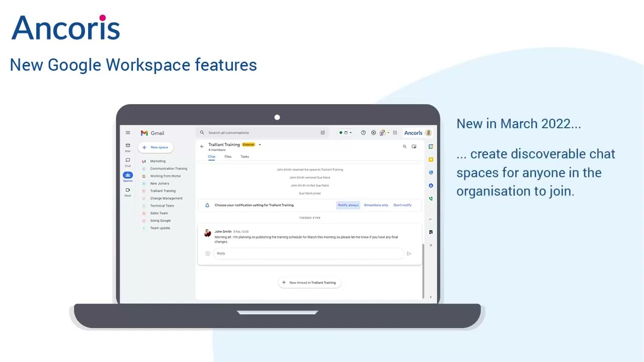
Task: Open the chat in a pop-out window
Action: (414, 147)
